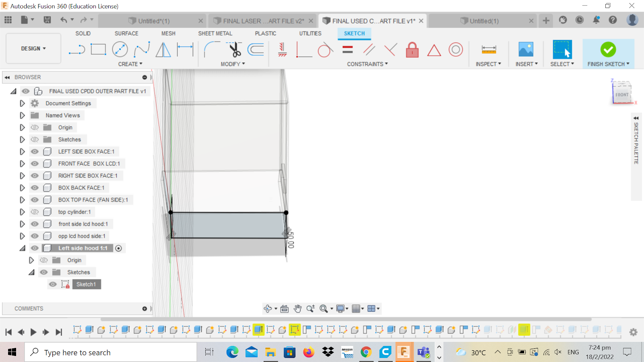The height and width of the screenshot is (362, 644).
Task: Open Google Chrome from the taskbar
Action: pyautogui.click(x=366, y=352)
